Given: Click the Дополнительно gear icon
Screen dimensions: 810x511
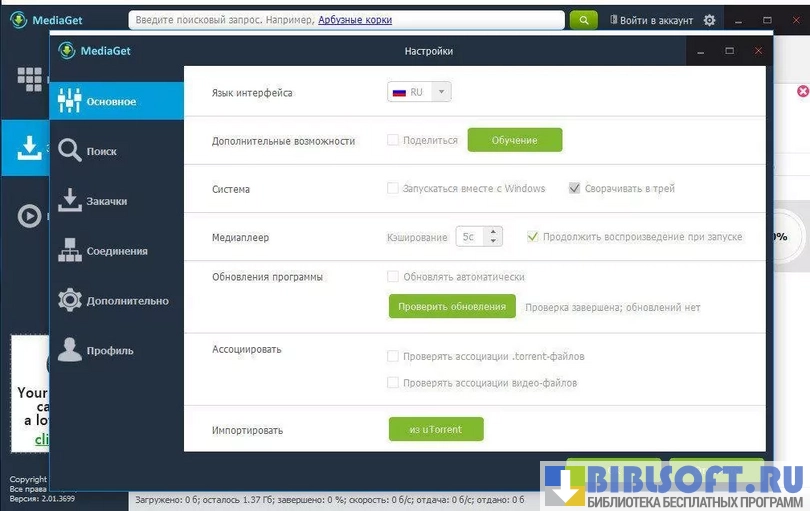Looking at the screenshot, I should pyautogui.click(x=69, y=300).
